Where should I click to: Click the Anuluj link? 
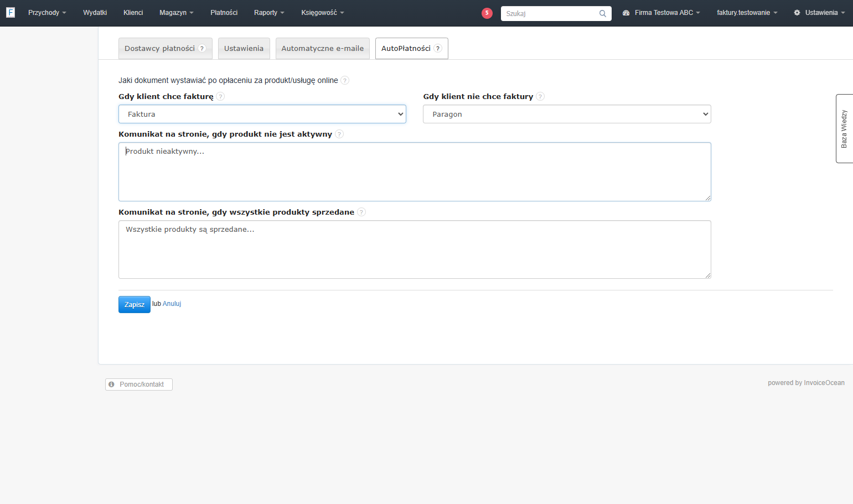[x=172, y=304]
